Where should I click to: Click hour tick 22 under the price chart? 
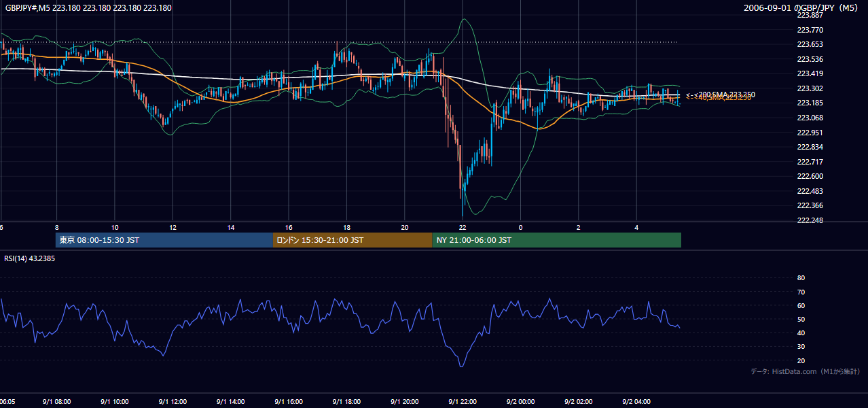click(x=463, y=227)
